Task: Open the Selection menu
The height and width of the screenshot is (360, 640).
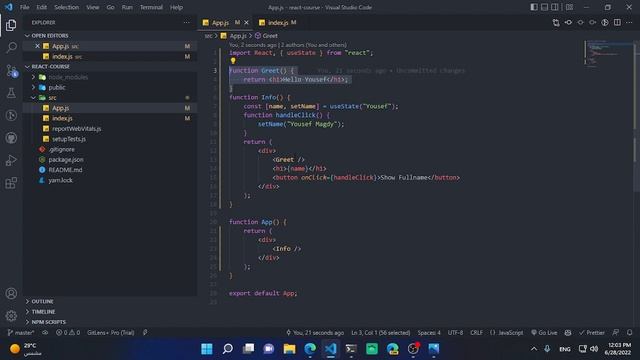Action: (x=67, y=7)
